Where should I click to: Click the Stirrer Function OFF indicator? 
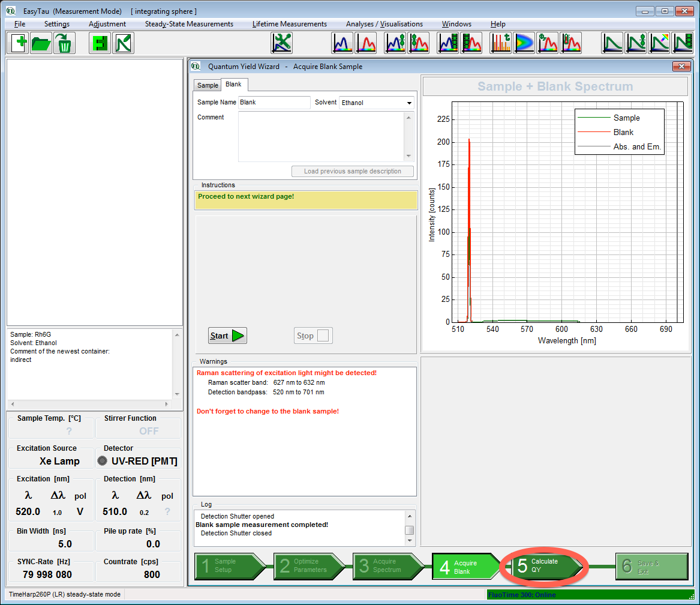[x=148, y=431]
